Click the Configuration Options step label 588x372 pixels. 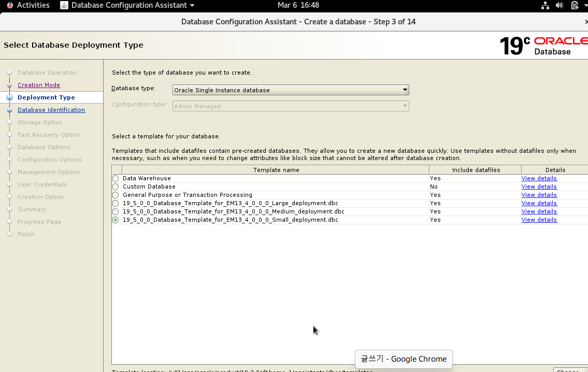point(50,160)
